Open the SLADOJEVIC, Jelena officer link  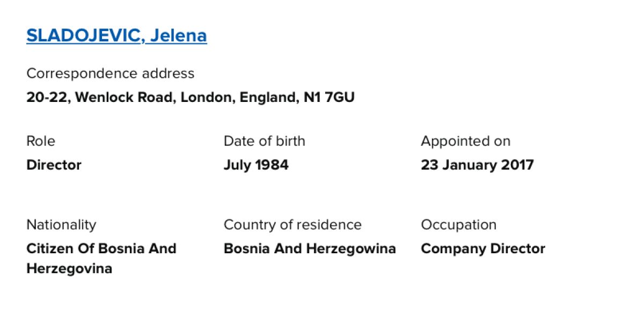116,35
